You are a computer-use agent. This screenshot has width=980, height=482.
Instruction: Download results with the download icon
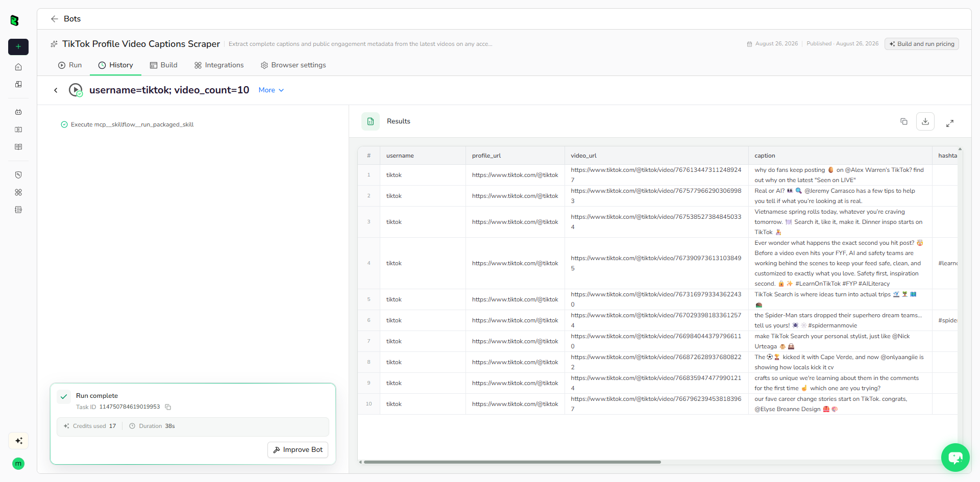(925, 121)
